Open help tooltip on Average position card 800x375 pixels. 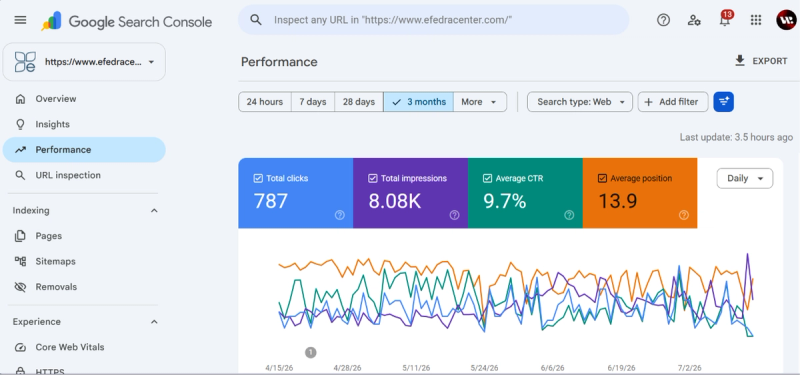pyautogui.click(x=684, y=215)
